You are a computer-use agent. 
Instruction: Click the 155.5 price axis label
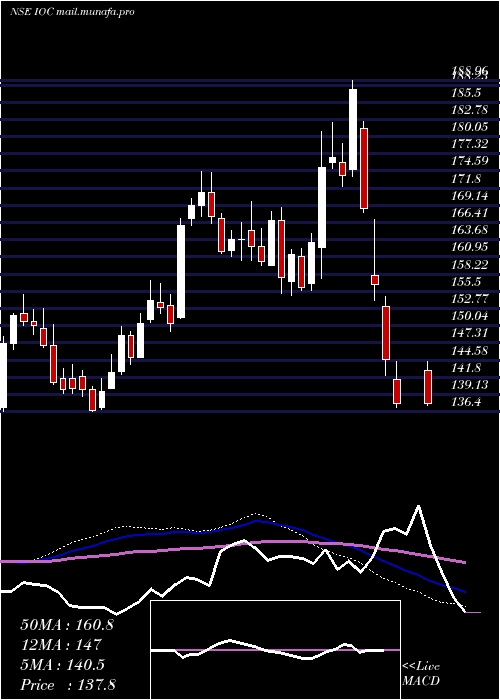coord(466,282)
